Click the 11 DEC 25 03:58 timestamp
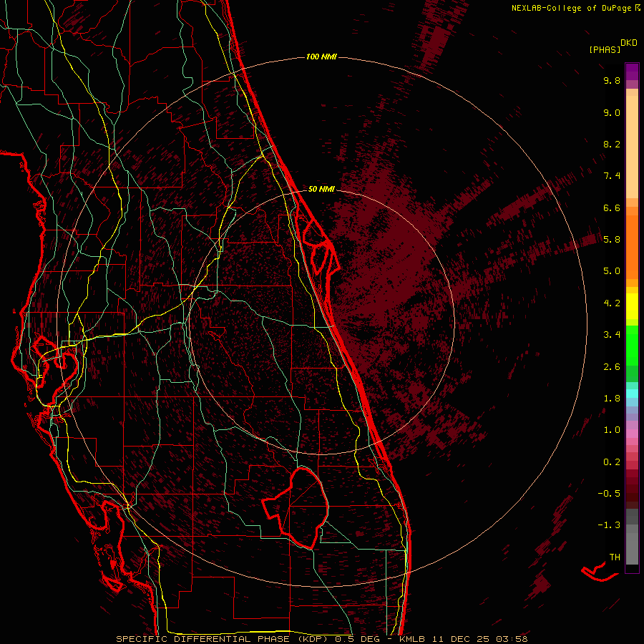The height and width of the screenshot is (644, 644). coord(479,639)
